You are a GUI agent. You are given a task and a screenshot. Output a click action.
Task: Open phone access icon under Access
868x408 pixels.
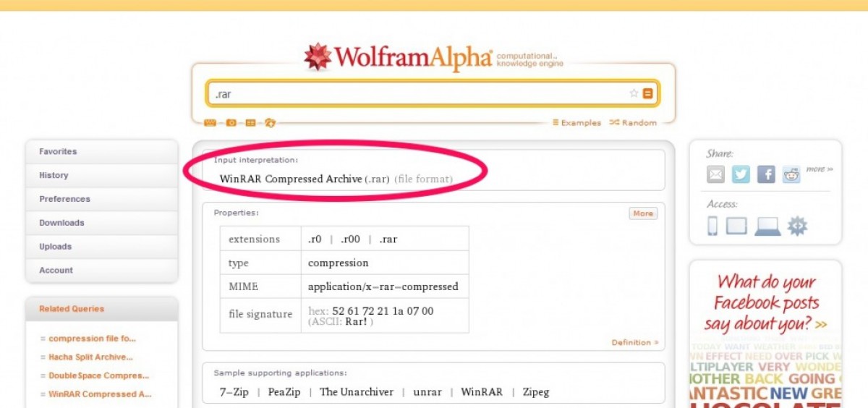[x=712, y=226]
